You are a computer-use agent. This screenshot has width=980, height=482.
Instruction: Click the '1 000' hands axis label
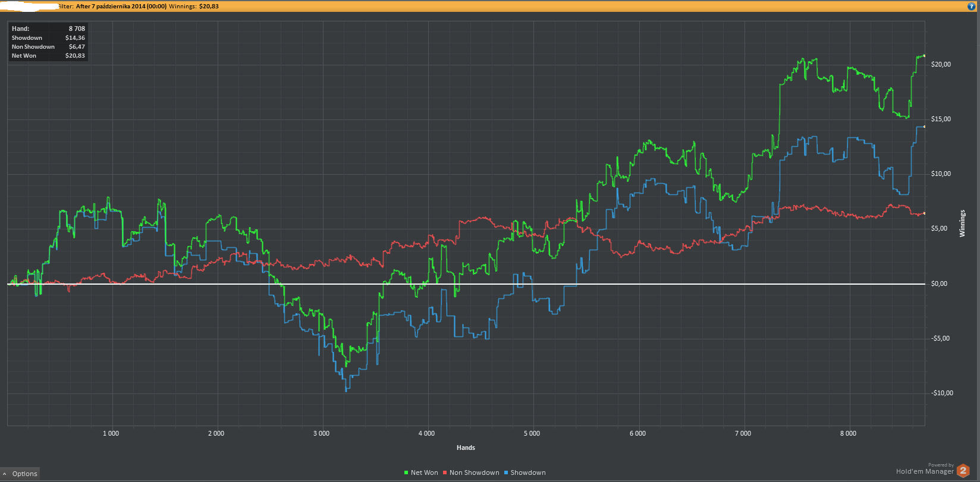pyautogui.click(x=111, y=433)
